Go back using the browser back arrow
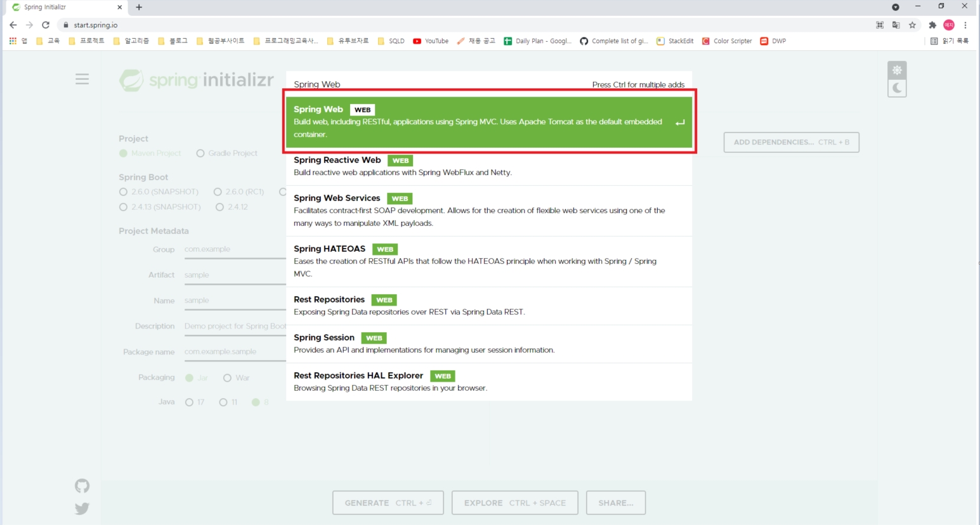 [x=13, y=25]
